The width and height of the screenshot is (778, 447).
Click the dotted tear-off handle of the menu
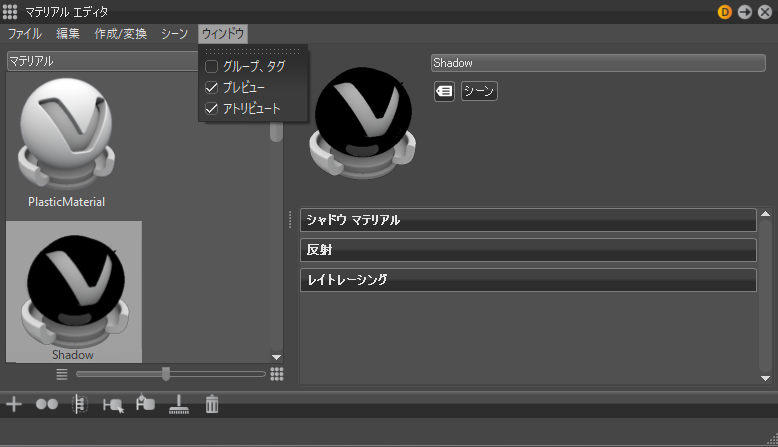click(x=253, y=51)
